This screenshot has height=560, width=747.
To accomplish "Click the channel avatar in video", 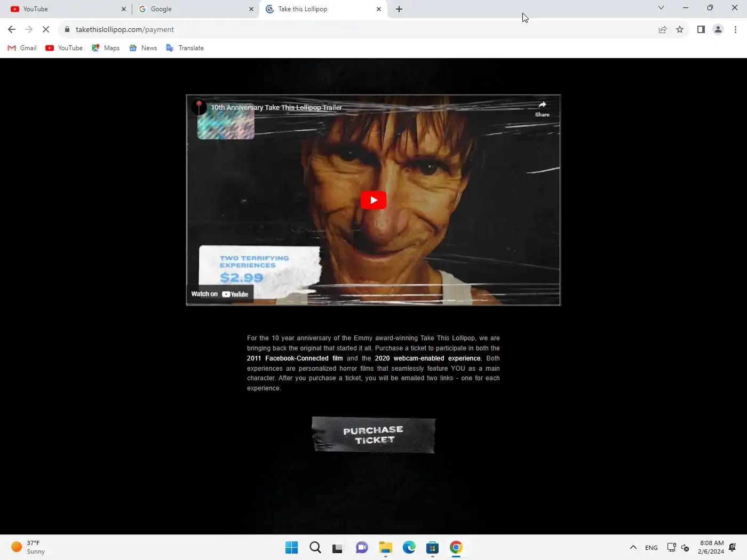I will 198,107.
